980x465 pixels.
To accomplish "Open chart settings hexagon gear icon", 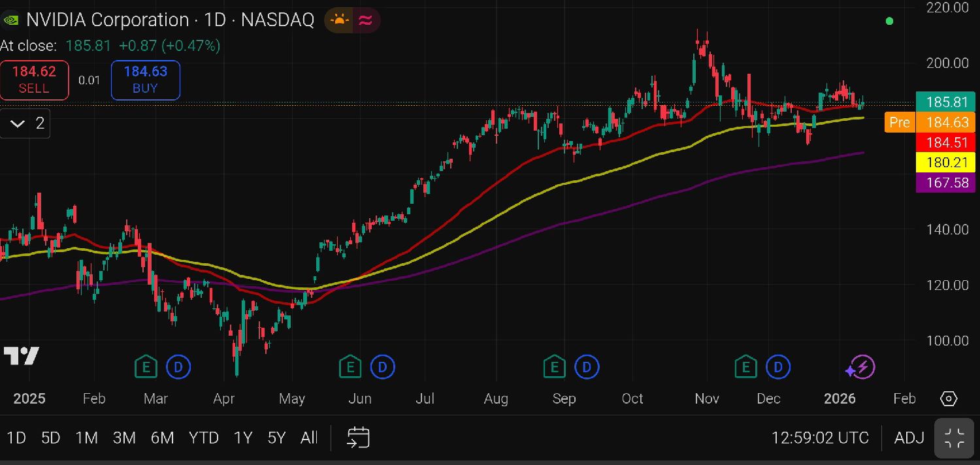I will pyautogui.click(x=949, y=398).
